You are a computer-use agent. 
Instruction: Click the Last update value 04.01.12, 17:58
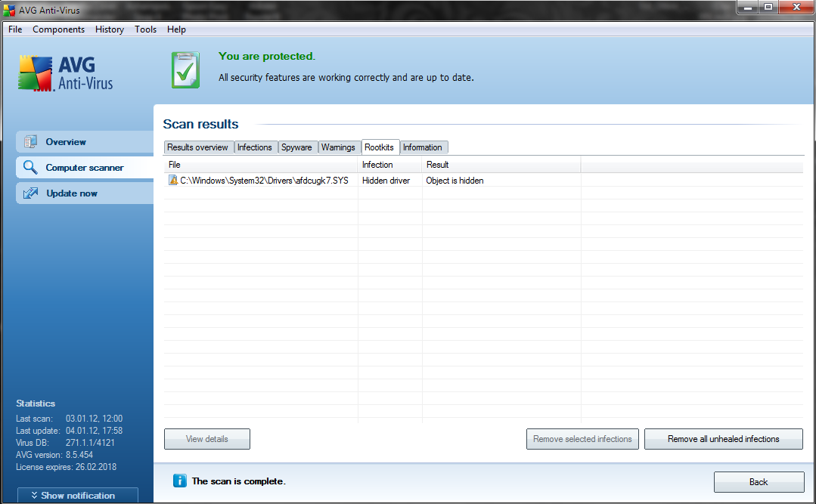click(95, 430)
